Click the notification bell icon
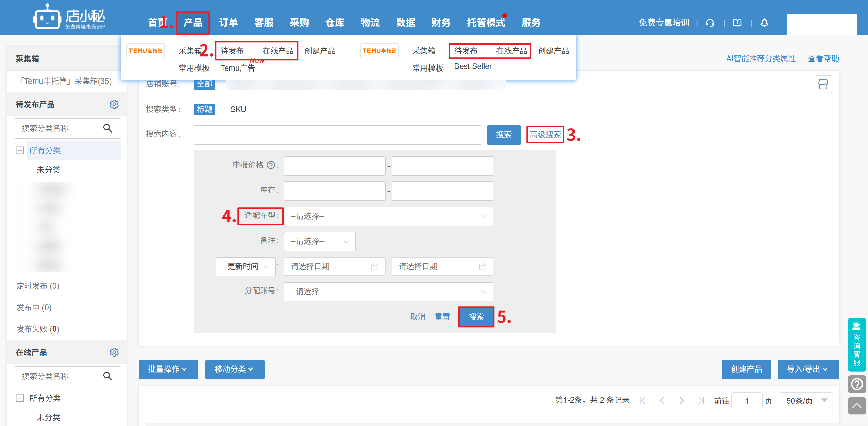 click(x=764, y=23)
